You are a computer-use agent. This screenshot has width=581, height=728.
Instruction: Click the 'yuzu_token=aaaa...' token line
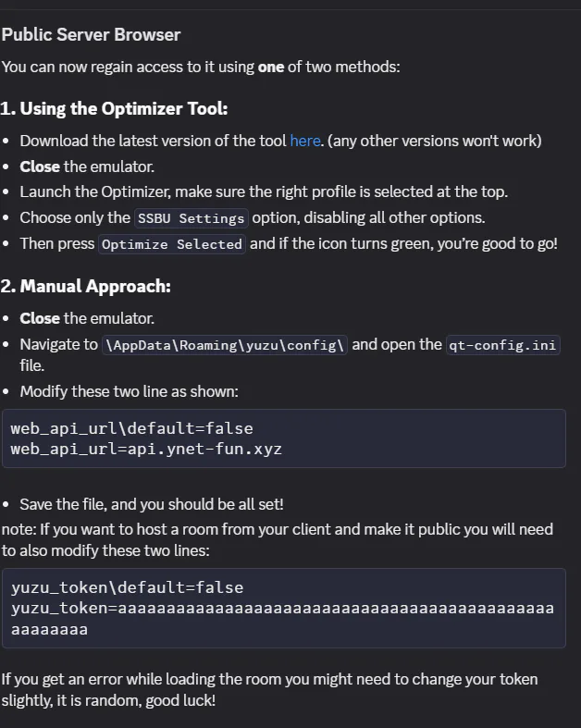[x=282, y=619]
